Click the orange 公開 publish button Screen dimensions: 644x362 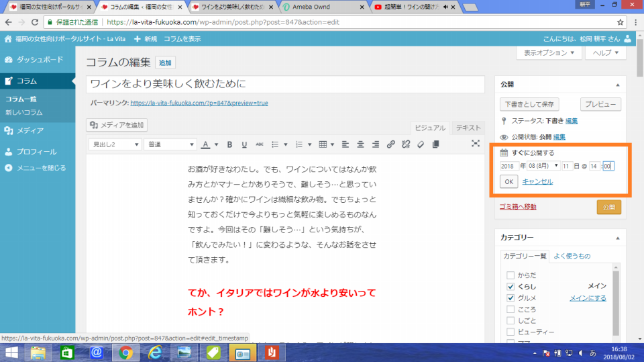[x=608, y=207]
